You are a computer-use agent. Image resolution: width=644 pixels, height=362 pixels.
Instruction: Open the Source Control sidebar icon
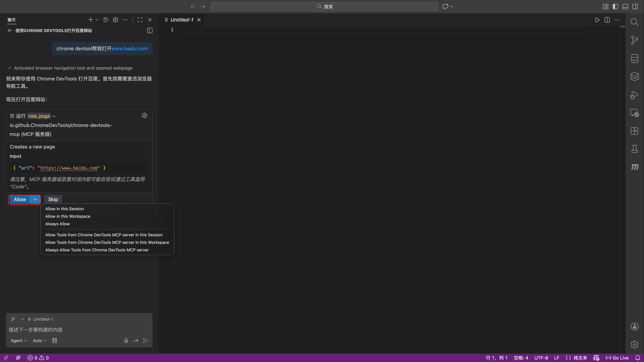tap(634, 40)
